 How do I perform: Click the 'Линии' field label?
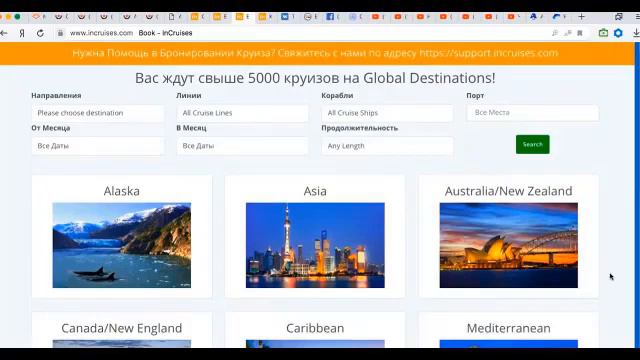point(189,96)
